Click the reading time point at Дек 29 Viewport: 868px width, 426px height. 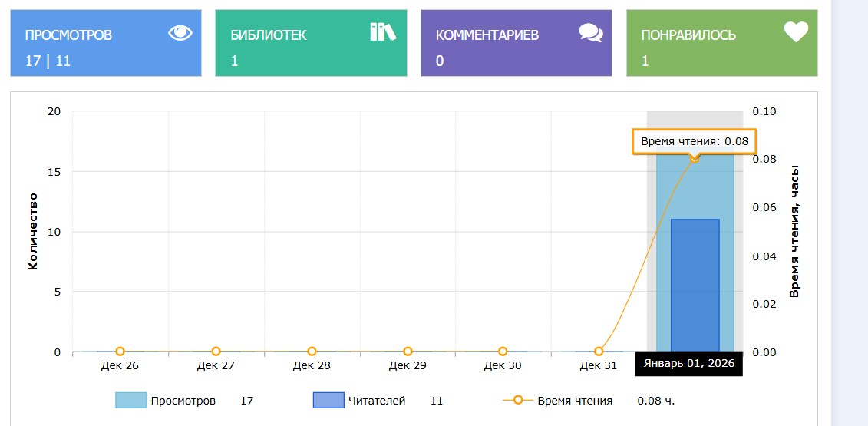click(408, 352)
